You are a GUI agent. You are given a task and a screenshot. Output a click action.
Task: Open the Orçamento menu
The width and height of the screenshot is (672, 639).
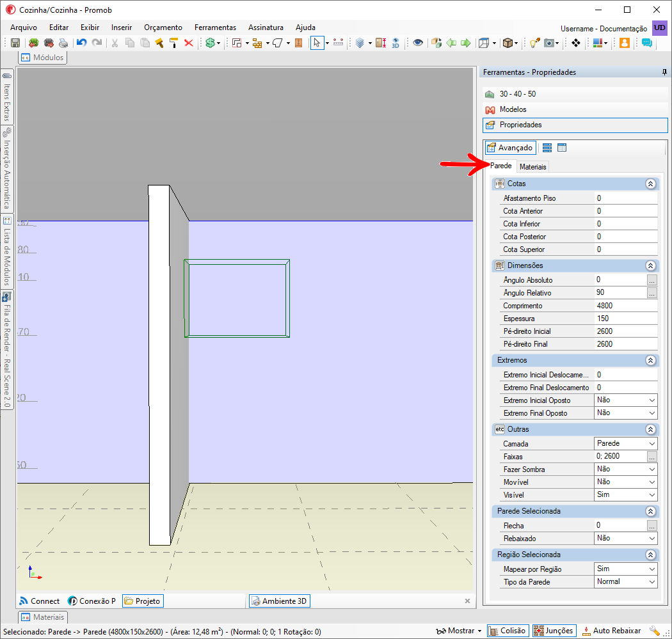pos(163,28)
